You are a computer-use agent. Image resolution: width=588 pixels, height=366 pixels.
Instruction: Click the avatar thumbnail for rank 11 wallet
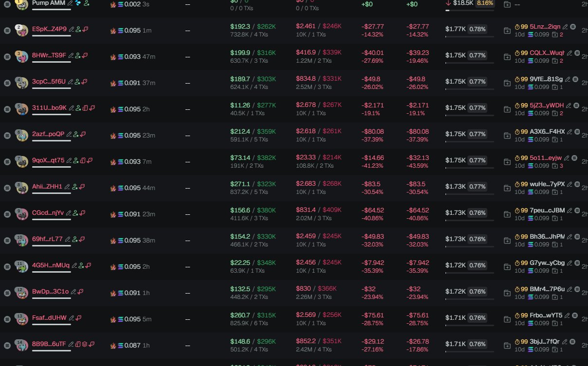point(21,266)
